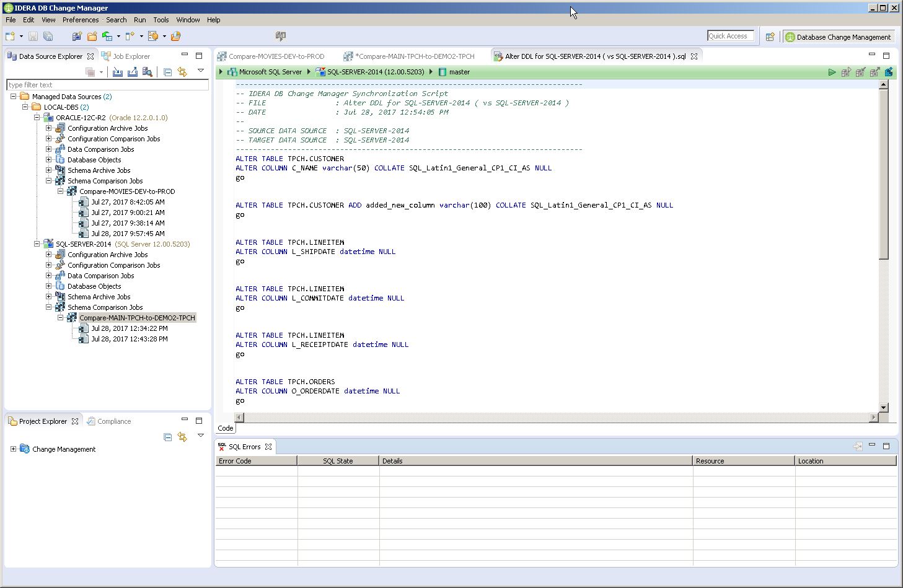This screenshot has width=903, height=588.
Task: Click the blue database grid icon in SQL editor
Action: 889,72
